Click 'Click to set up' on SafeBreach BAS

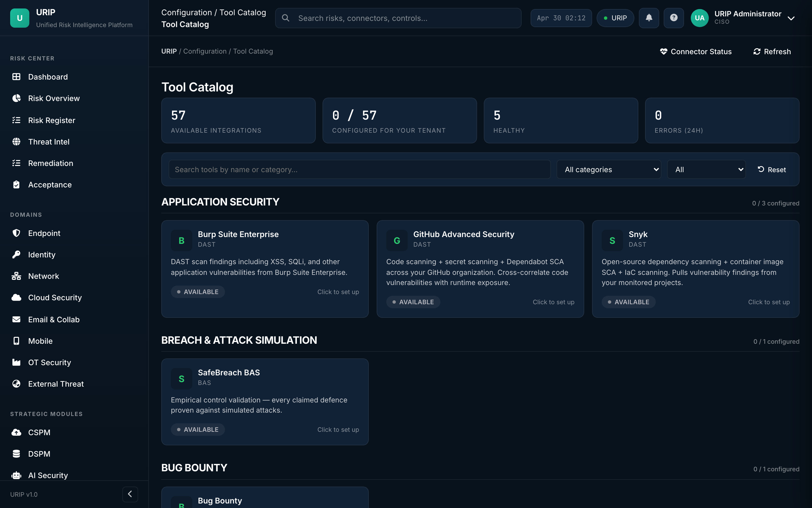pyautogui.click(x=338, y=429)
